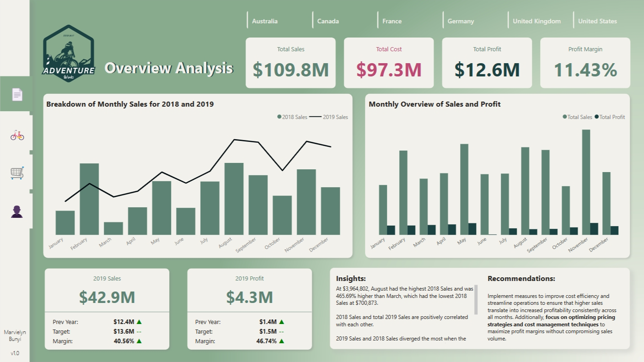Filter by Canada
The image size is (644, 362).
pos(328,21)
